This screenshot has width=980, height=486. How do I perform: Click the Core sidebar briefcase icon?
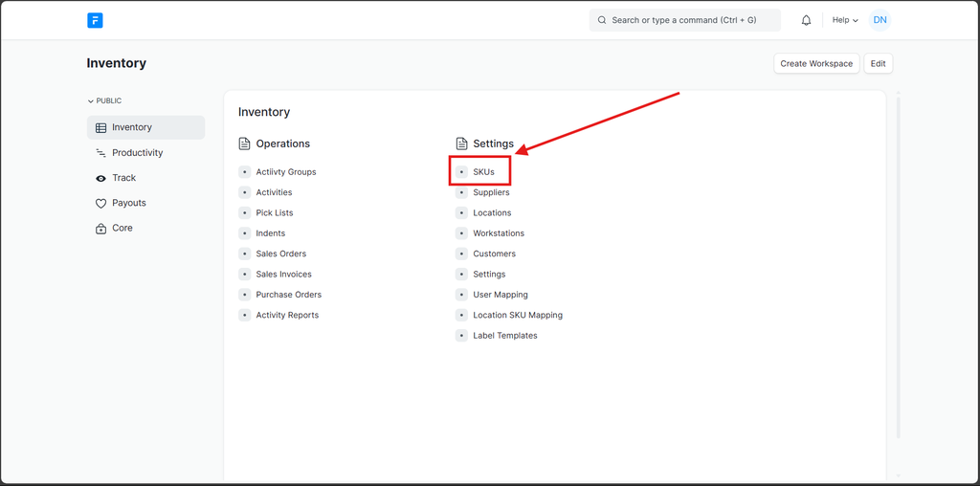click(x=100, y=229)
